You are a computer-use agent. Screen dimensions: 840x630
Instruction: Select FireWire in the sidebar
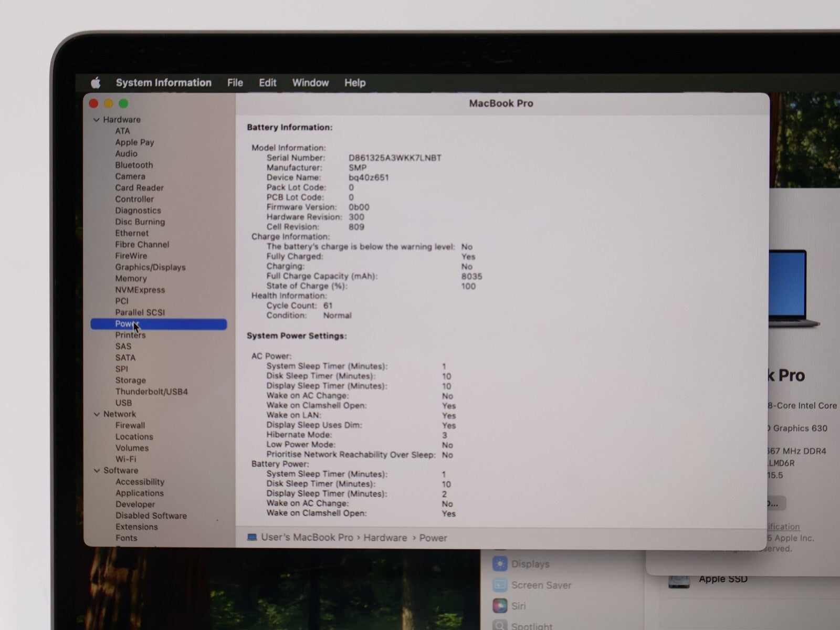[x=131, y=256]
